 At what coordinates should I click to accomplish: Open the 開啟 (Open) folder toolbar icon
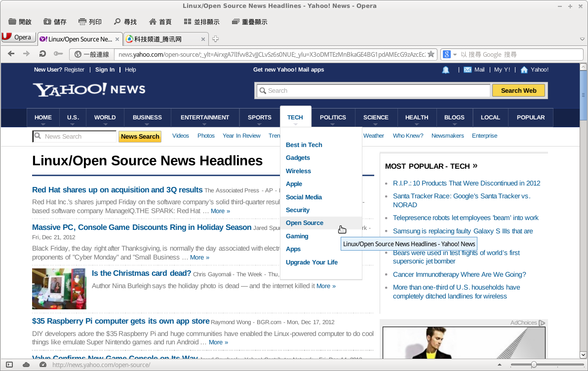coord(12,22)
